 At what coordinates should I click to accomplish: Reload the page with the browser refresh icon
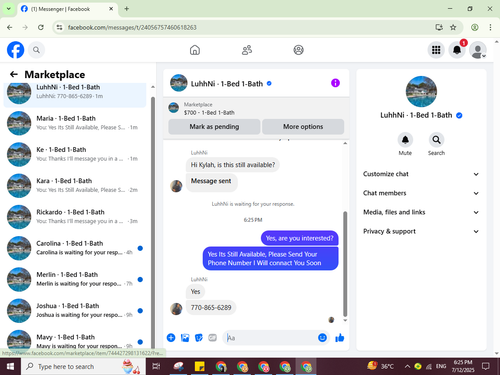click(x=41, y=27)
